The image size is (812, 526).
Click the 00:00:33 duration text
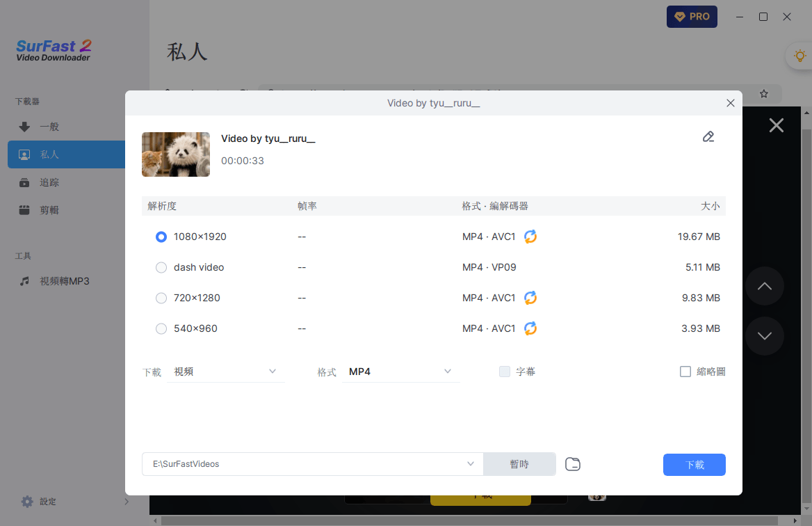[x=243, y=161]
